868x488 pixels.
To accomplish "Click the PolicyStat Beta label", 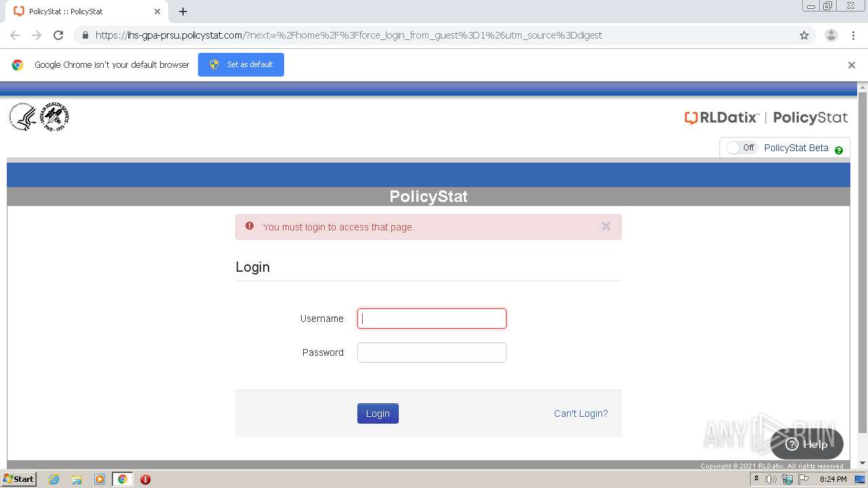I will point(796,148).
